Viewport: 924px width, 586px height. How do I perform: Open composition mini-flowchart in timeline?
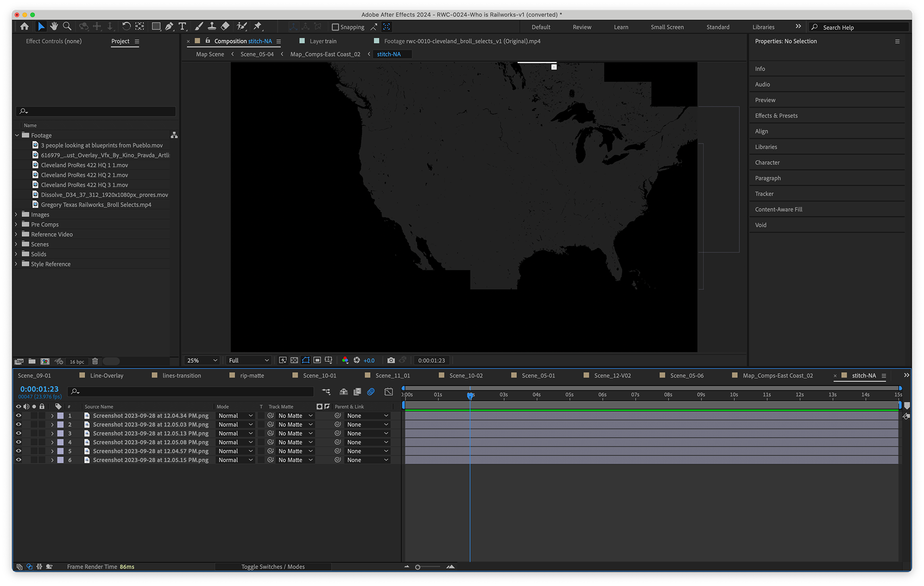(x=326, y=392)
